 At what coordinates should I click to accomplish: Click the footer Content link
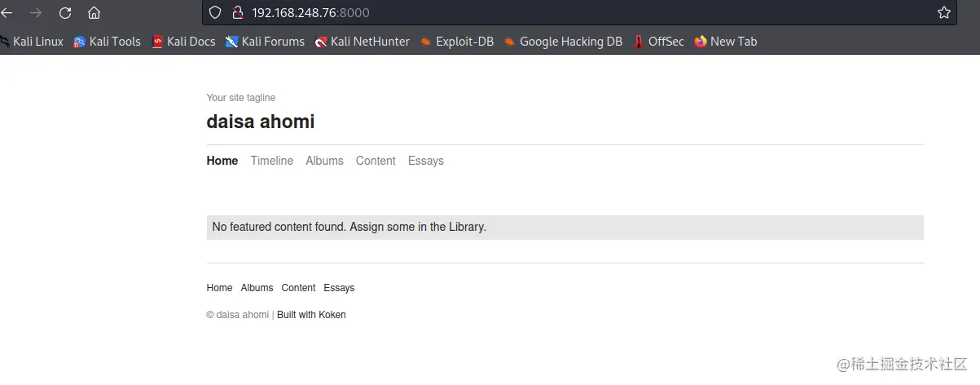click(x=298, y=288)
